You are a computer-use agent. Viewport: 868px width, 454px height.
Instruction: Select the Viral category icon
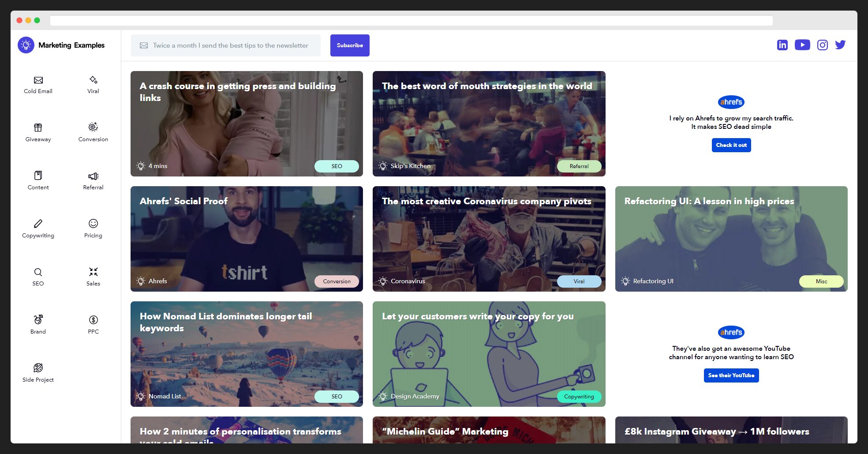pos(93,80)
